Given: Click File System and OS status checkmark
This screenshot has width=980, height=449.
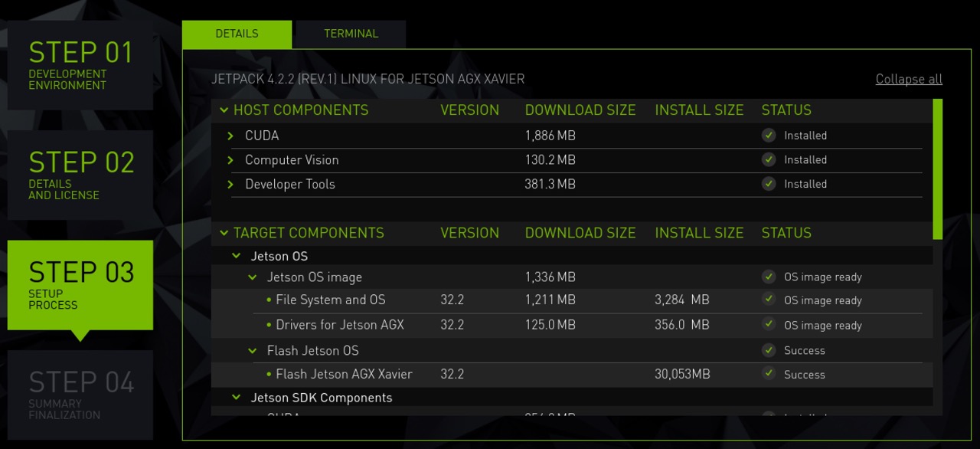Looking at the screenshot, I should [x=769, y=300].
